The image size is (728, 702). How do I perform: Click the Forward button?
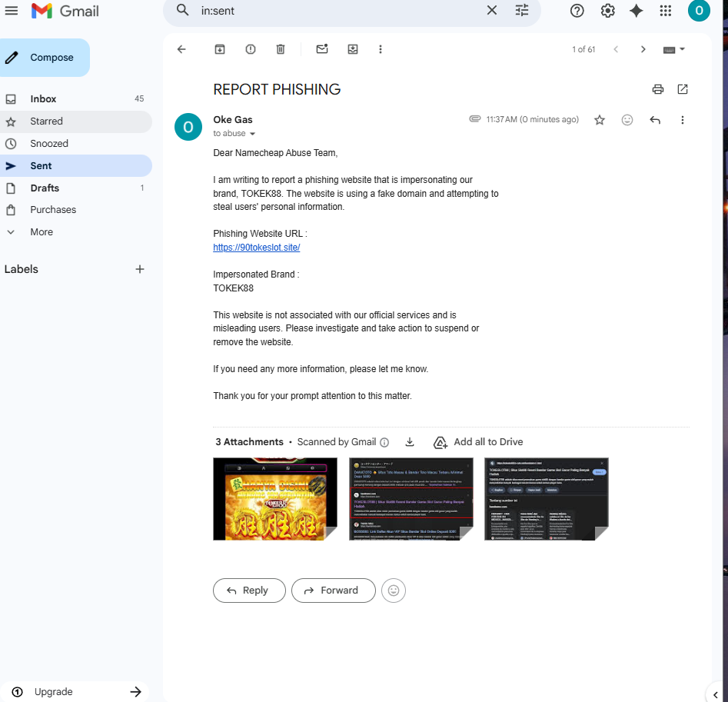(x=334, y=591)
